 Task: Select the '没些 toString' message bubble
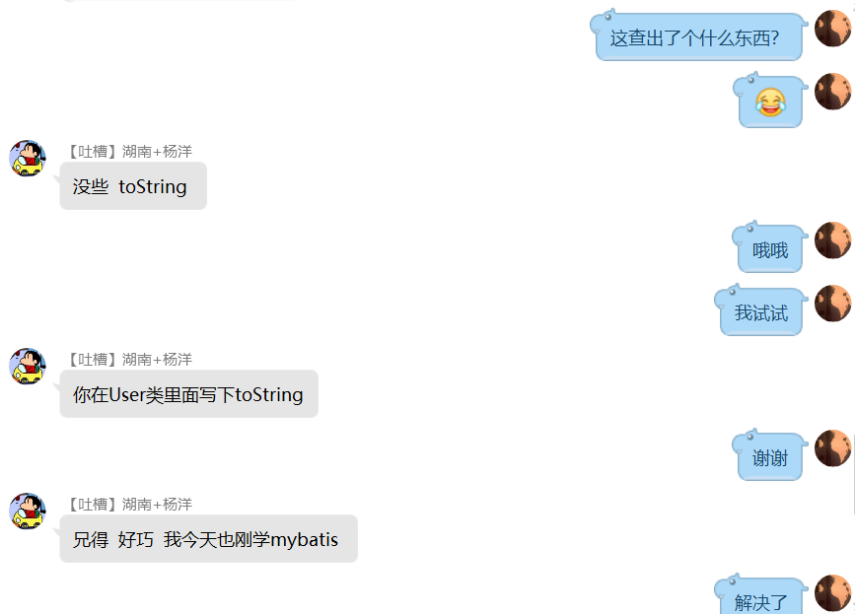click(x=133, y=186)
